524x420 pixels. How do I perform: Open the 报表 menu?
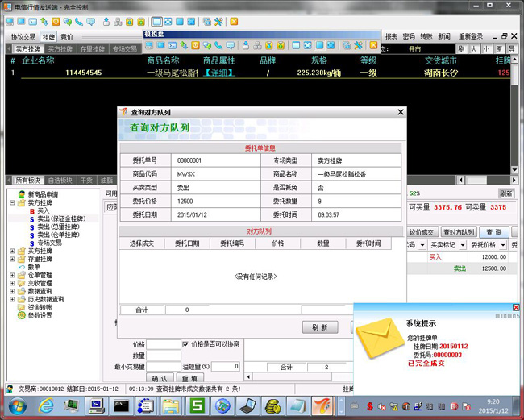pyautogui.click(x=391, y=36)
